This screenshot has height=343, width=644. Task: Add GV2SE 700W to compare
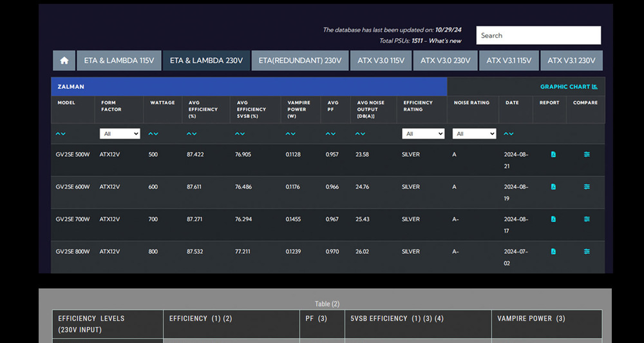(x=587, y=219)
